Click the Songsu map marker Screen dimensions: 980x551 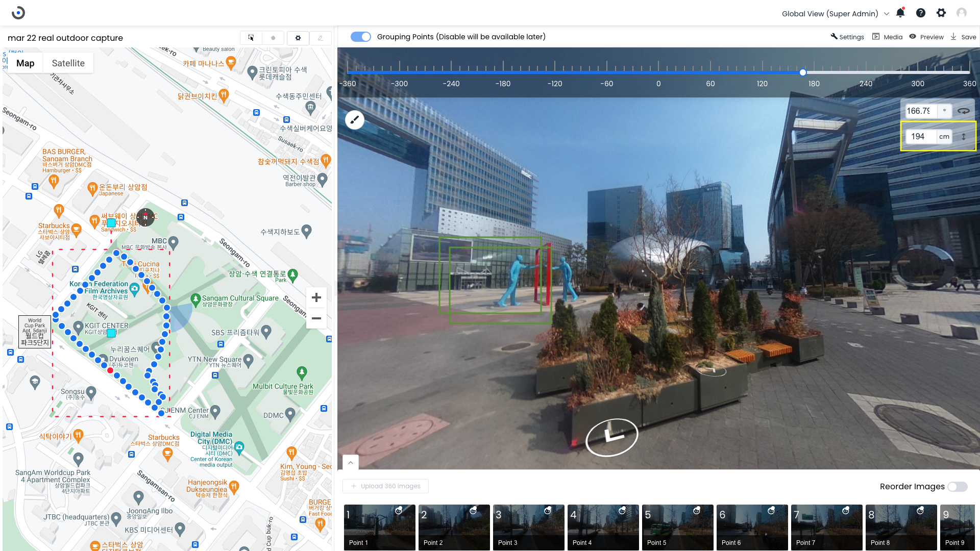tap(91, 392)
